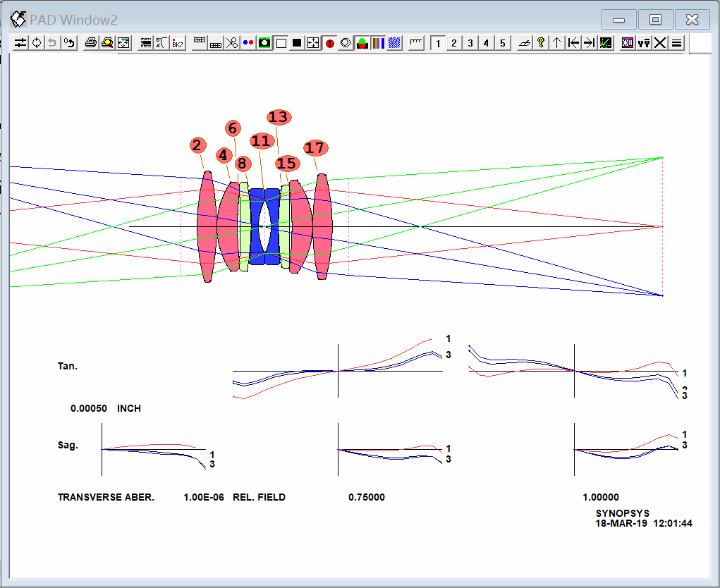Toggle the black square background button
This screenshot has width=720, height=588.
coord(297,43)
